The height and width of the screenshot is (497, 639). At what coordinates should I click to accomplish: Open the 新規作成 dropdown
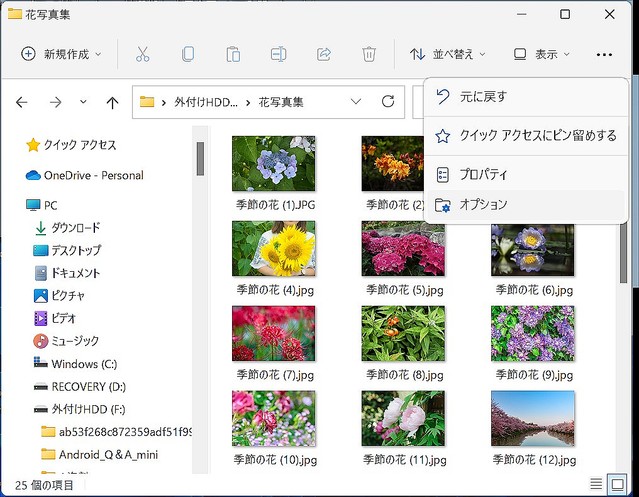tap(62, 54)
